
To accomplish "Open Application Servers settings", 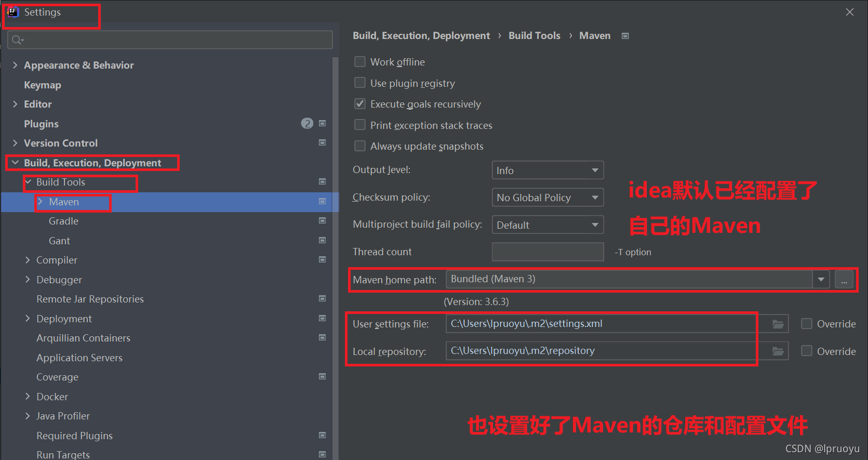I will 79,358.
